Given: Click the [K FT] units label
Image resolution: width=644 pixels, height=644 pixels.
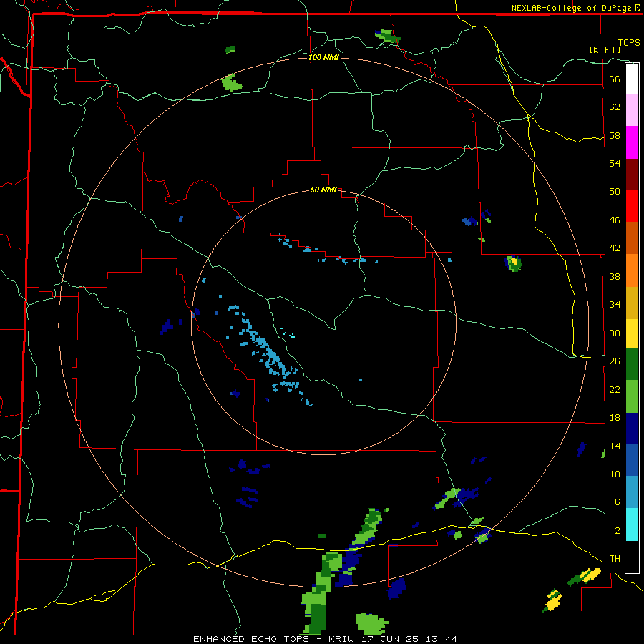Looking at the screenshot, I should 605,49.
